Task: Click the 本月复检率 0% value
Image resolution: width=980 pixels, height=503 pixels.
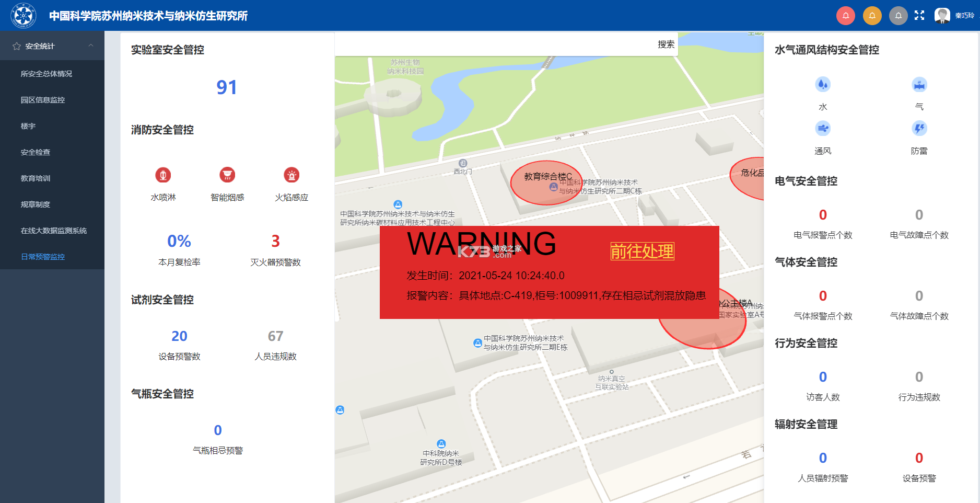Action: point(179,241)
